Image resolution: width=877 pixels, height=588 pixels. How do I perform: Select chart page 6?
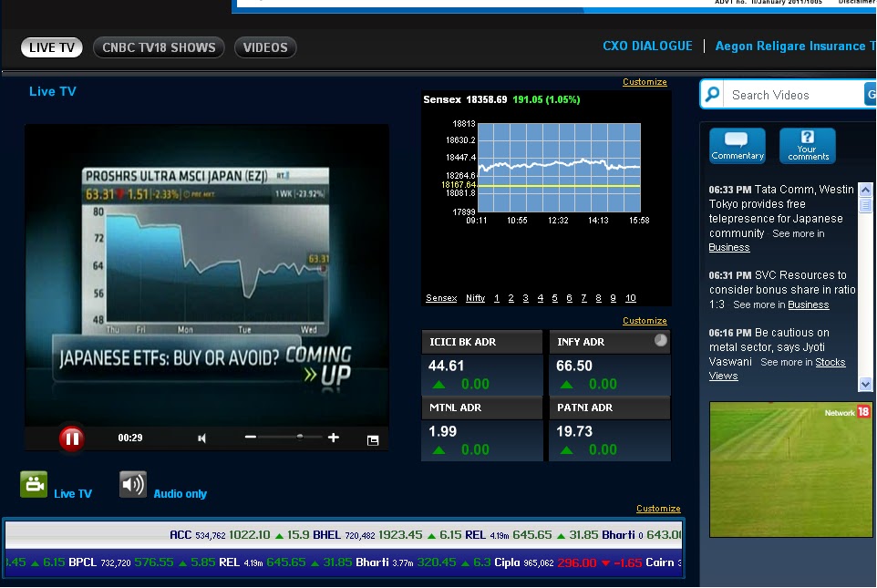point(570,298)
